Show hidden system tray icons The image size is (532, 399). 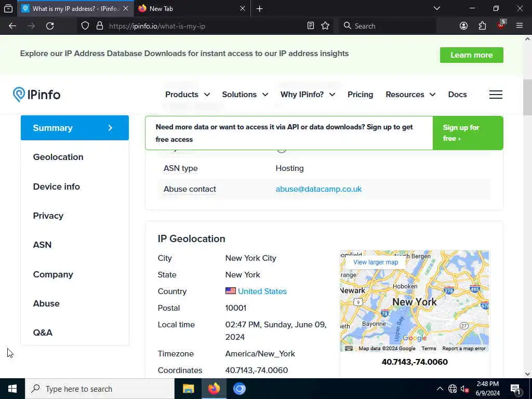440,389
